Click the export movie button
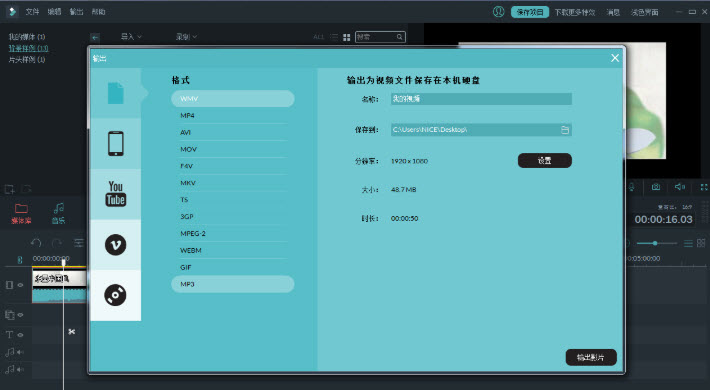Viewport: 710px width, 390px height. click(x=591, y=357)
